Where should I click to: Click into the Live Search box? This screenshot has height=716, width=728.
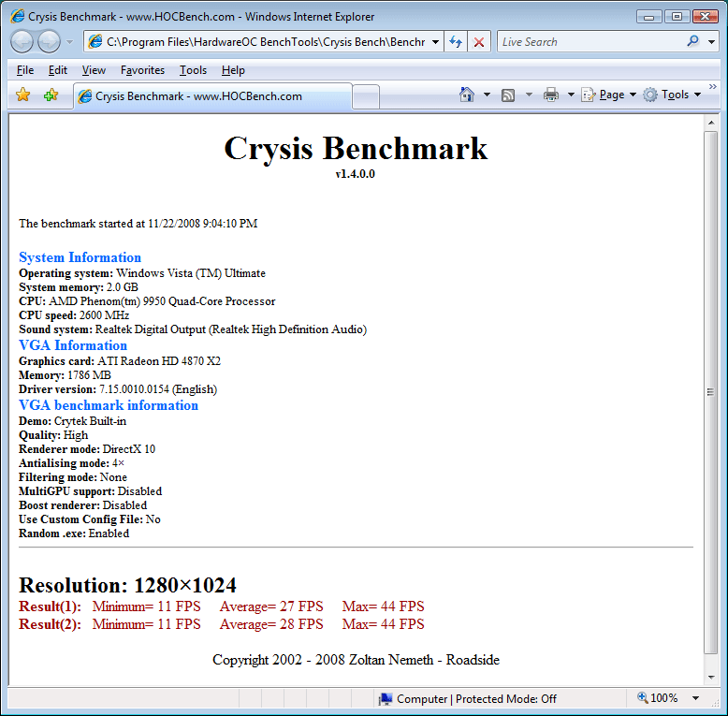coord(590,42)
